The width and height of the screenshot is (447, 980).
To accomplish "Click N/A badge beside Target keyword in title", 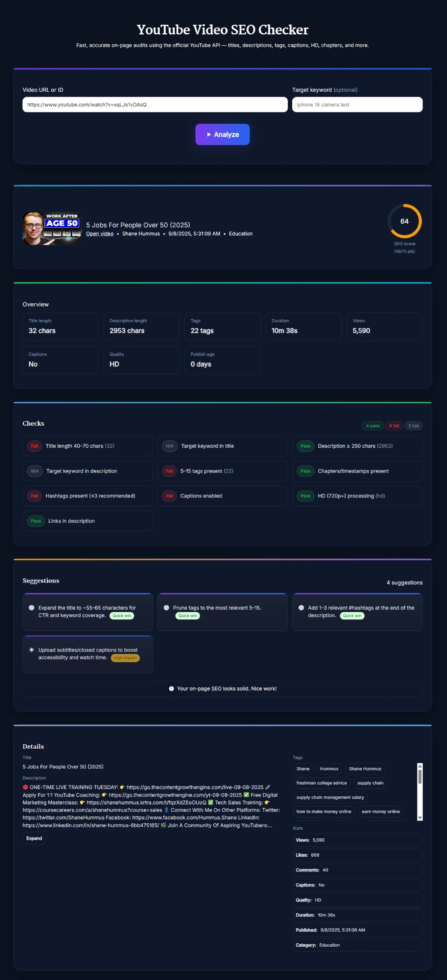I will point(169,446).
